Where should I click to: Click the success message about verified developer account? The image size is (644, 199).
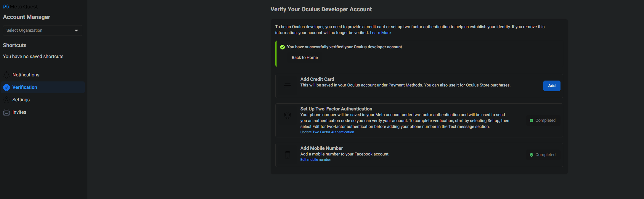click(x=344, y=47)
